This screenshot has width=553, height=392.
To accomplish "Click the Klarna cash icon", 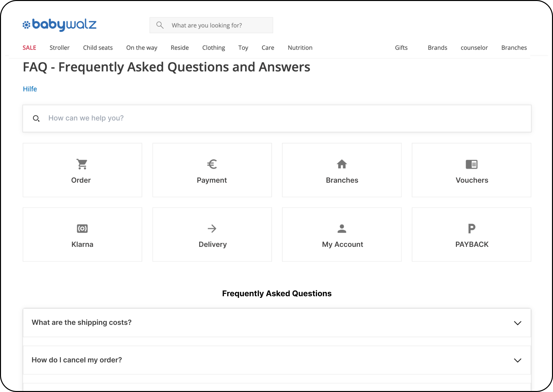I will click(x=82, y=228).
